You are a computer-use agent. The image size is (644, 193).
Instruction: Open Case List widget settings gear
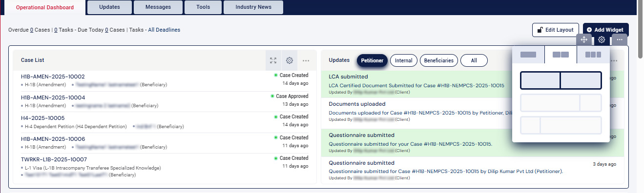click(290, 60)
